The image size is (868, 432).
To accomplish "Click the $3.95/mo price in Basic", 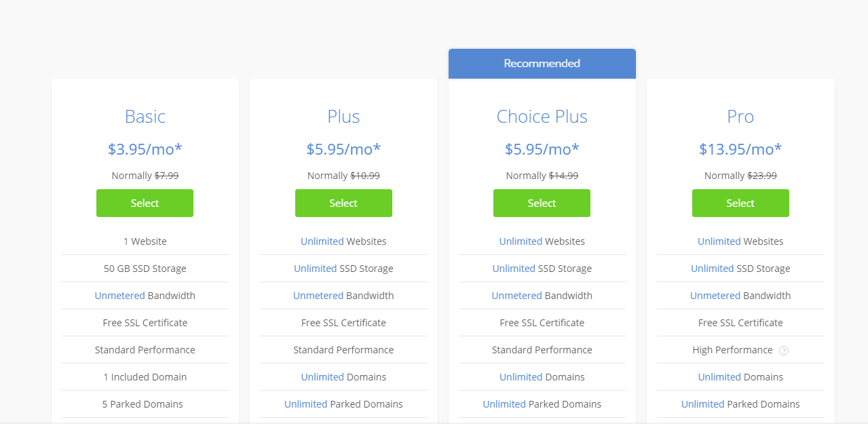I will [145, 149].
